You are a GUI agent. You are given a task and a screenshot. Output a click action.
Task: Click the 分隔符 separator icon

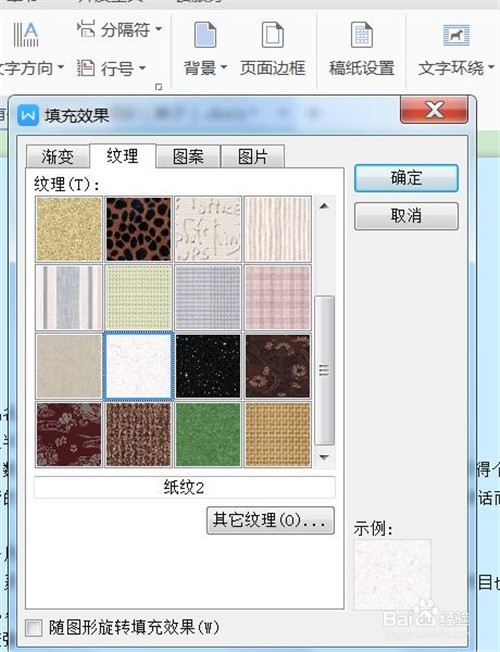tap(86, 29)
